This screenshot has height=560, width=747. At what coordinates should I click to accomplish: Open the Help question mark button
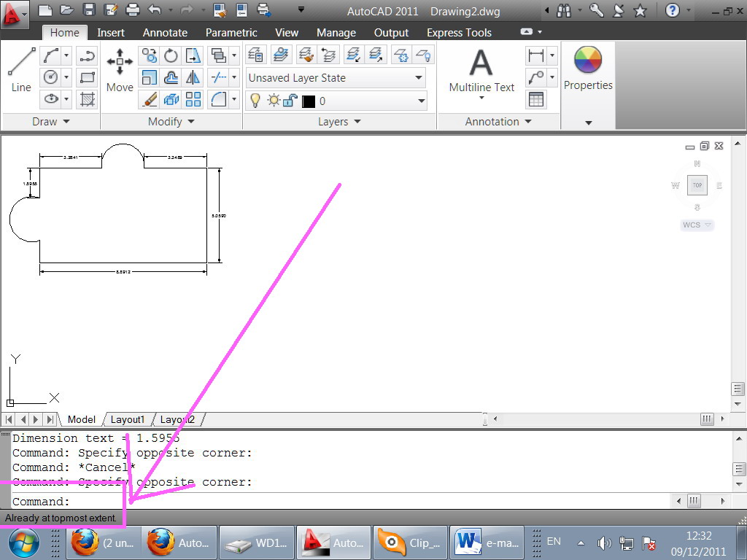click(x=672, y=10)
